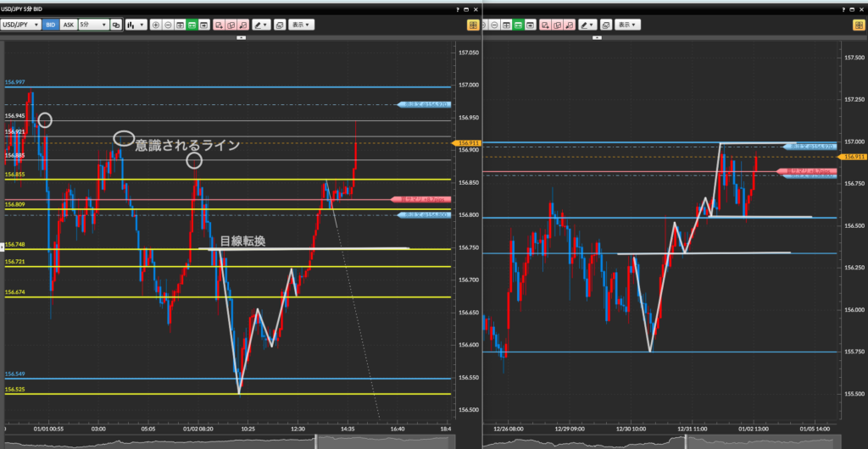Open the 表示 menu in left chart
868x449 pixels.
(301, 25)
